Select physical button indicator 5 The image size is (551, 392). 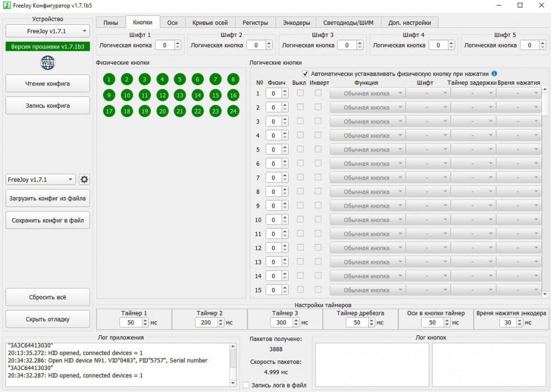[x=180, y=79]
